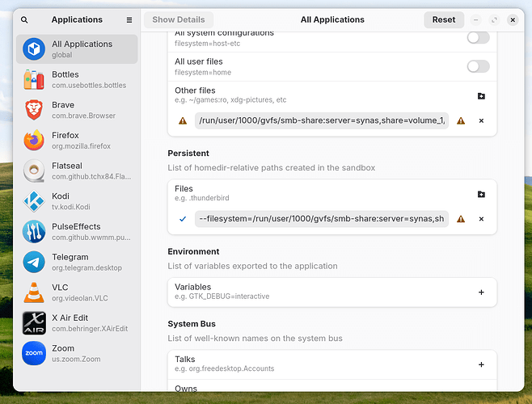Select Firefox in the application list
532x404 pixels.
[x=78, y=141]
